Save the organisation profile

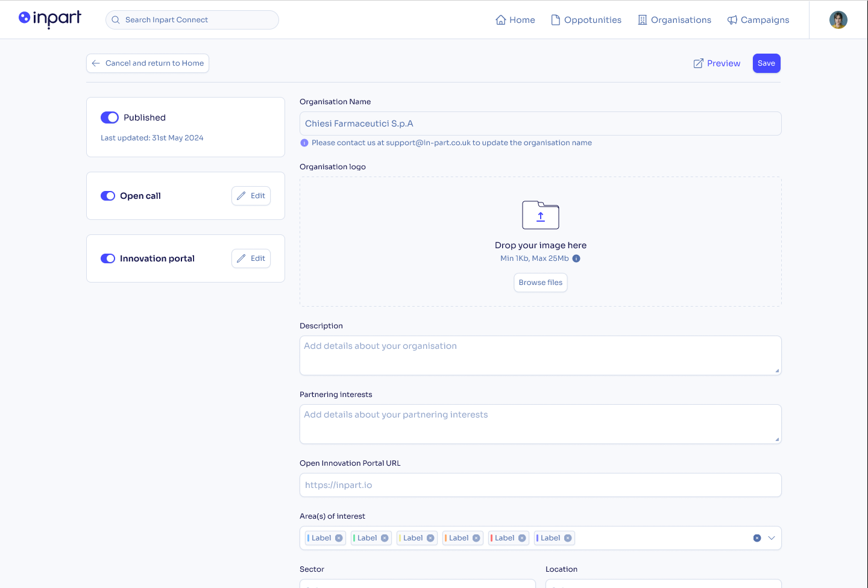click(767, 63)
